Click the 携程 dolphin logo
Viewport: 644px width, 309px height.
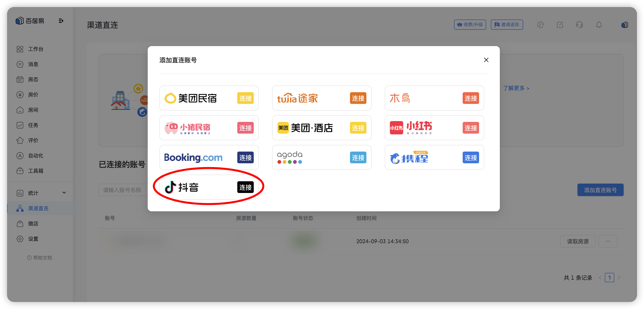tap(409, 157)
